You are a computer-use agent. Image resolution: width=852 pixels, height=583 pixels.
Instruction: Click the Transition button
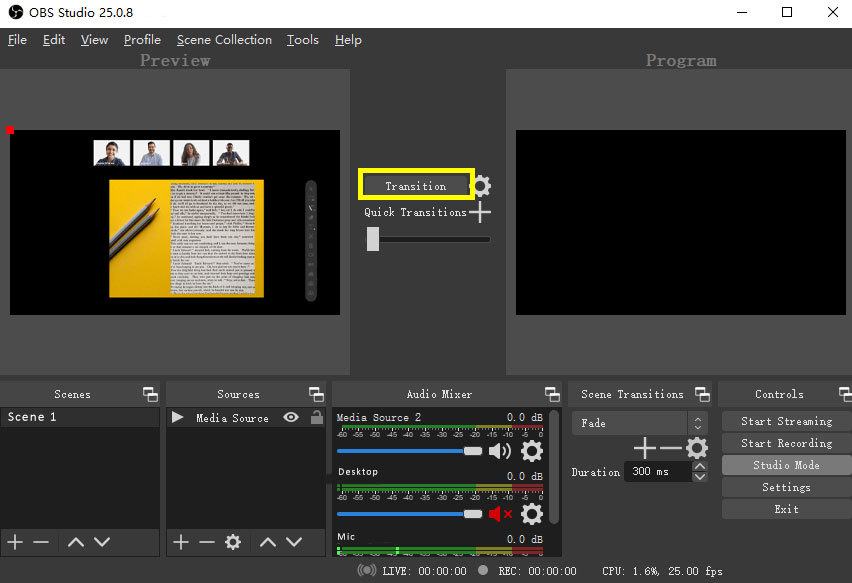pyautogui.click(x=416, y=186)
